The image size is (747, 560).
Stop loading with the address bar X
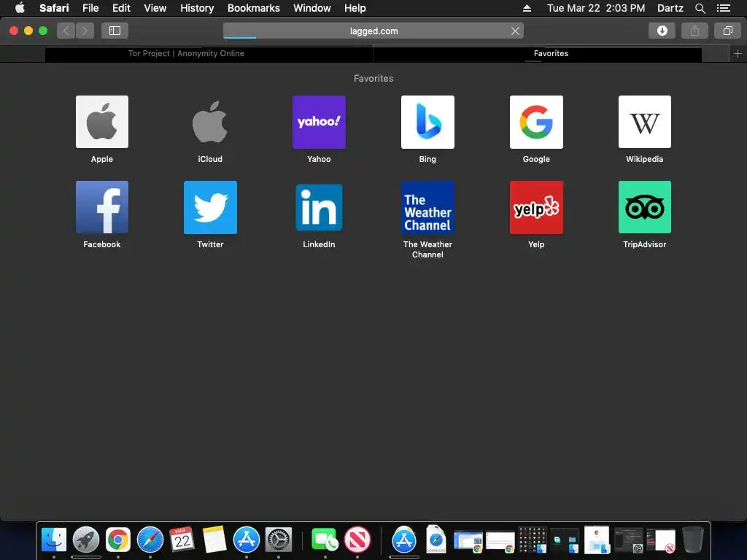click(x=515, y=31)
